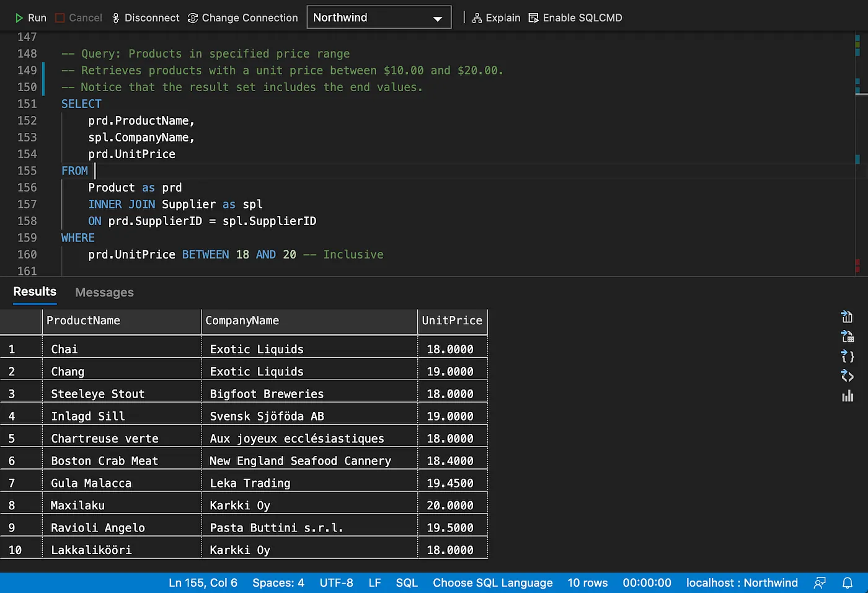Save results as JSON icon
This screenshot has width=868, height=593.
point(847,357)
